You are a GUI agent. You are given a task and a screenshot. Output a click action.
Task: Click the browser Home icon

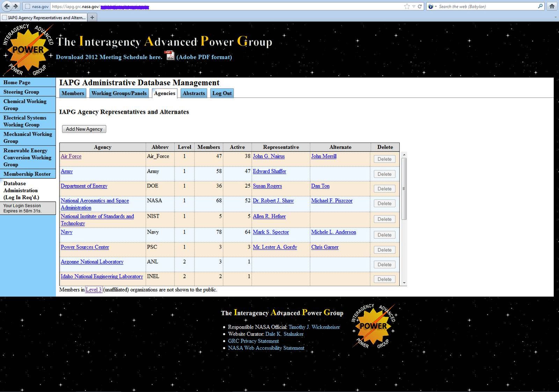coord(552,6)
